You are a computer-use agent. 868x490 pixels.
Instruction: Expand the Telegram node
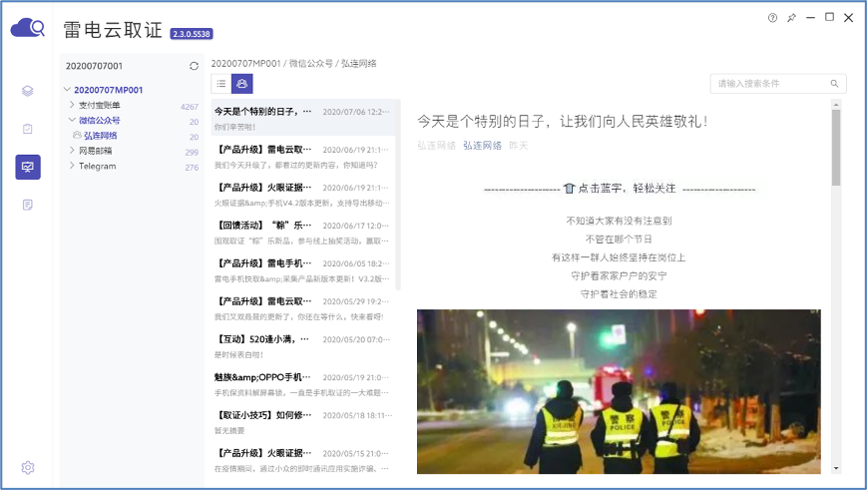(72, 166)
